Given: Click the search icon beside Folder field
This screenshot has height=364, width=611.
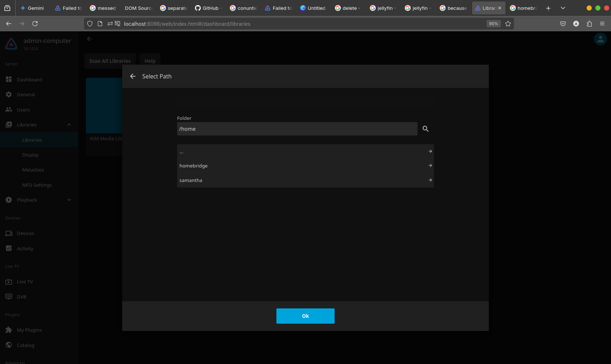Looking at the screenshot, I should (x=426, y=129).
